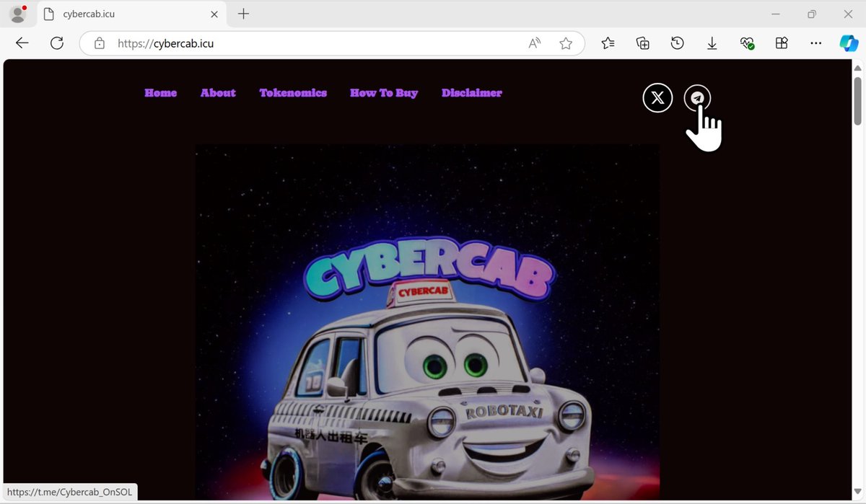
Task: Launch Copilot from the toolbar
Action: pos(849,43)
